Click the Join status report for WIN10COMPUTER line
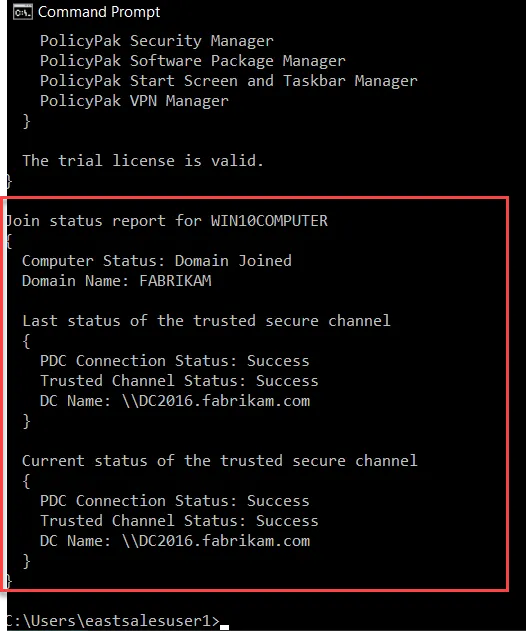Image resolution: width=526 pixels, height=631 pixels. pos(167,221)
